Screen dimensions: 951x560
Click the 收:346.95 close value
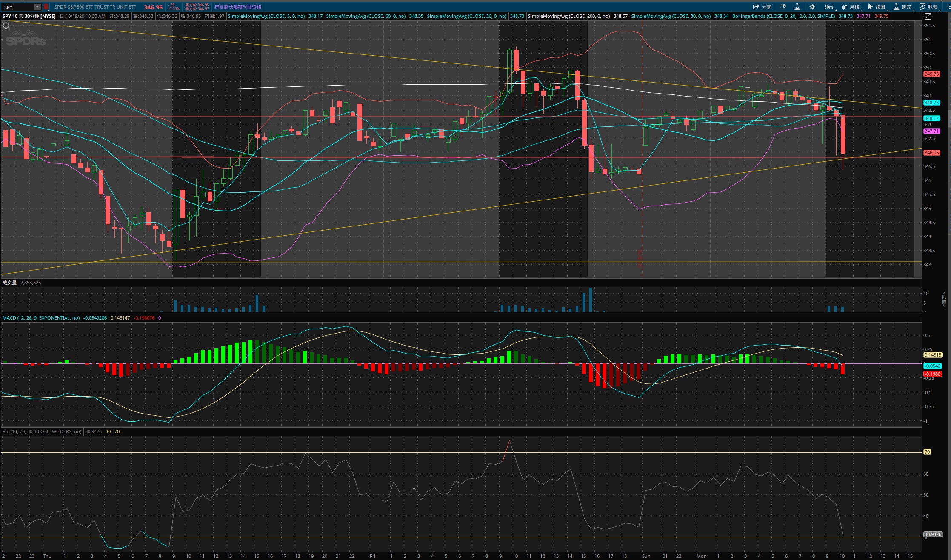click(191, 16)
